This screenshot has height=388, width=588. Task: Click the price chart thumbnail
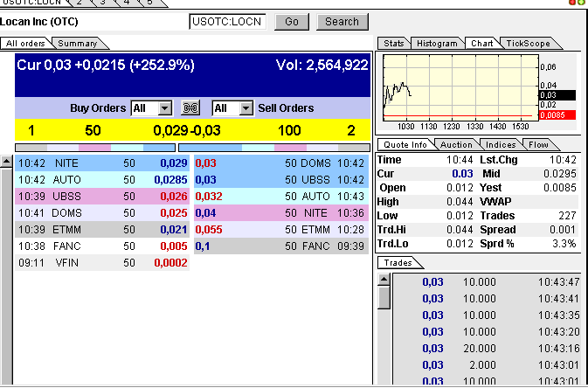459,90
